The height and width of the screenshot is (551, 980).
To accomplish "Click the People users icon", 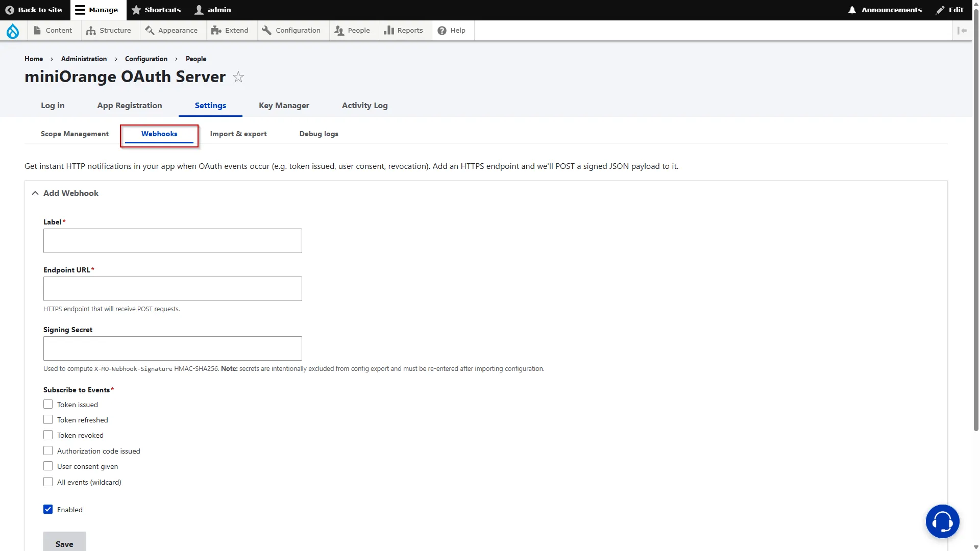I will (x=339, y=31).
